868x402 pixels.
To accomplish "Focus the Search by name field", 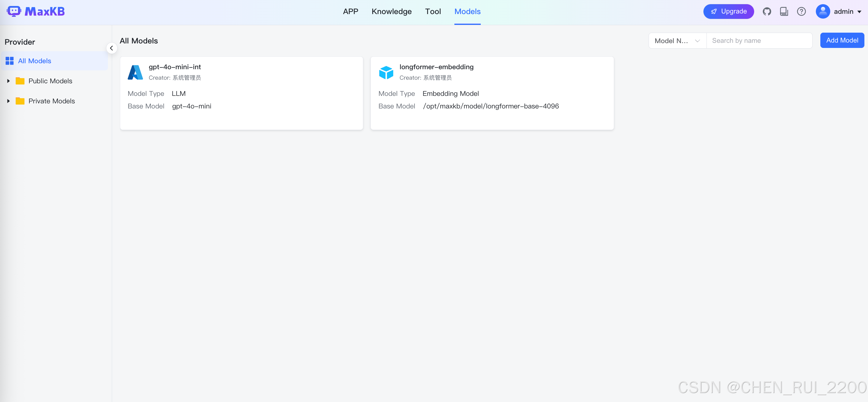I will [759, 41].
